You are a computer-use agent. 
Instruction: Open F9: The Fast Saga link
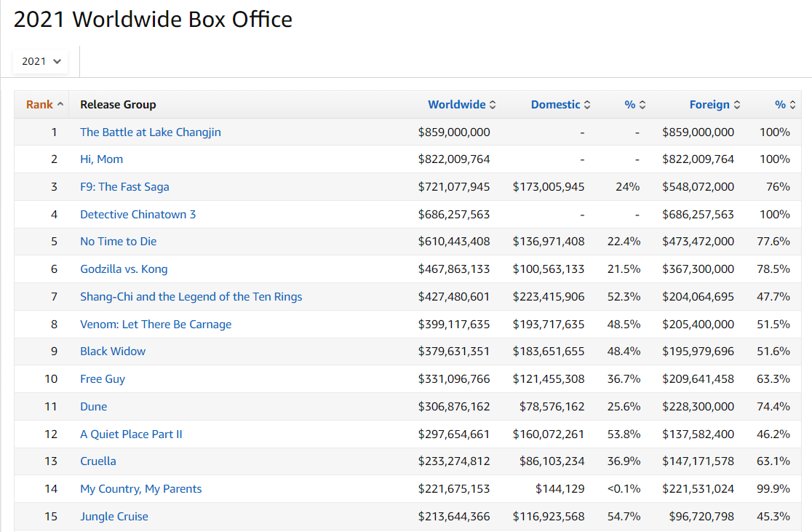(124, 186)
